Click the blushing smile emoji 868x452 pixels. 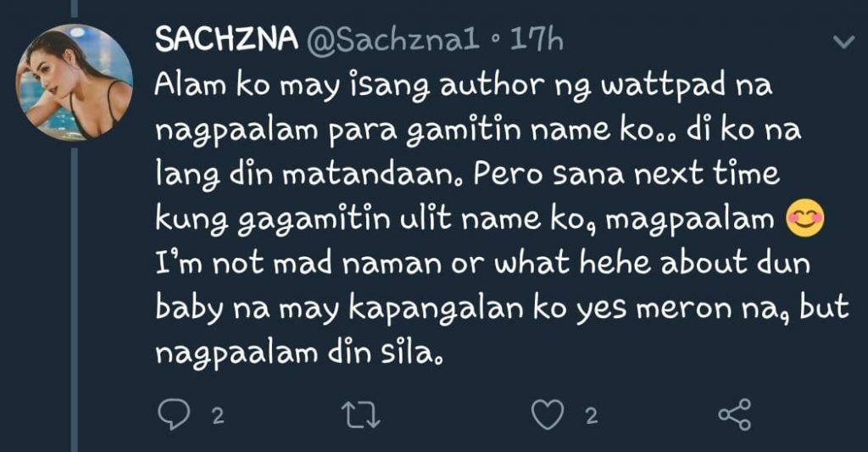(x=805, y=218)
